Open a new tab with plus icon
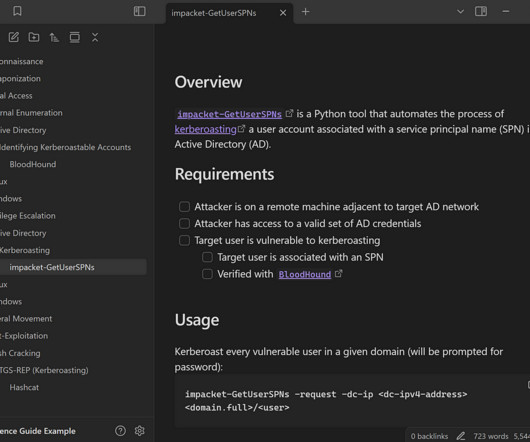The width and height of the screenshot is (530, 442). (x=305, y=12)
